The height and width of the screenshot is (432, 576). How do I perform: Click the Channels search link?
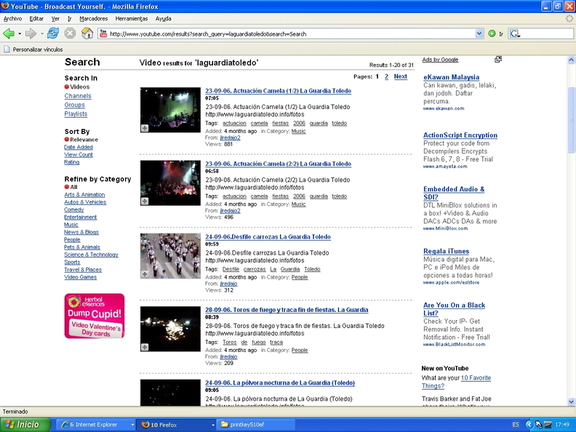(x=78, y=96)
